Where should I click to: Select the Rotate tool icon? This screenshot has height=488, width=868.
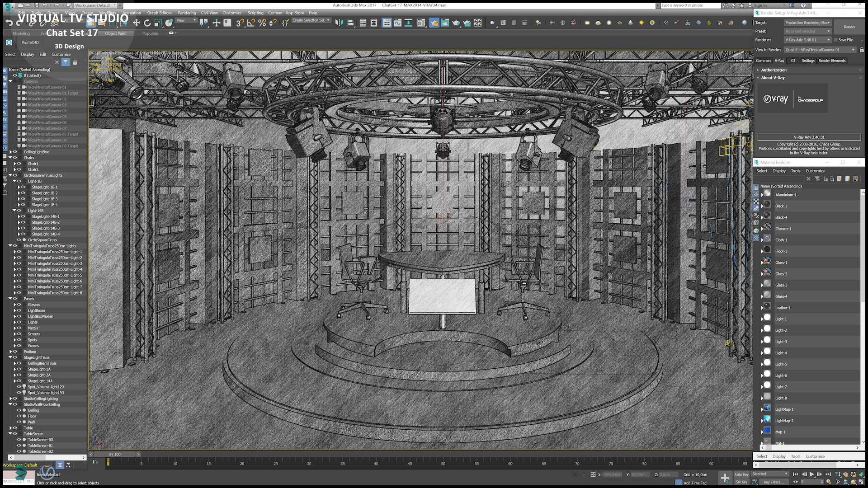point(147,23)
